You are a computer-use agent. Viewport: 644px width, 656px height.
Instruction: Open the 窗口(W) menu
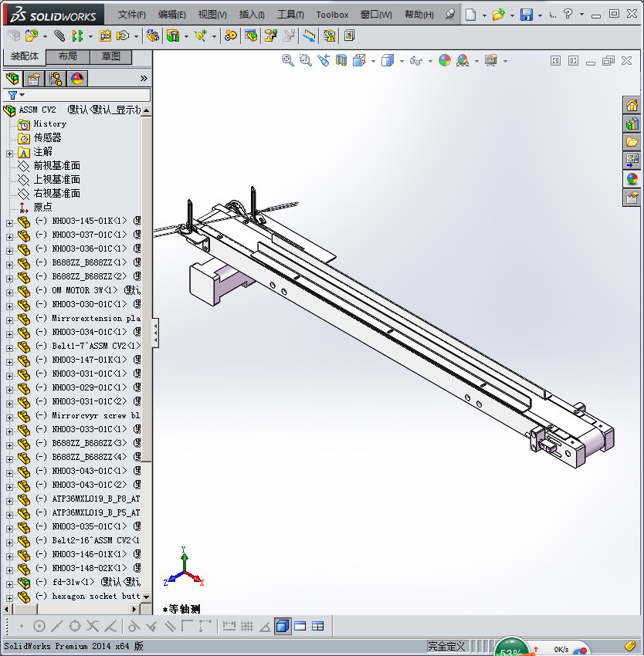point(376,15)
